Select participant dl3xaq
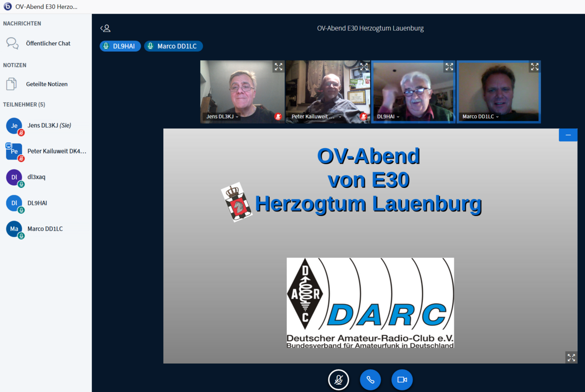585x392 pixels. pyautogui.click(x=46, y=177)
